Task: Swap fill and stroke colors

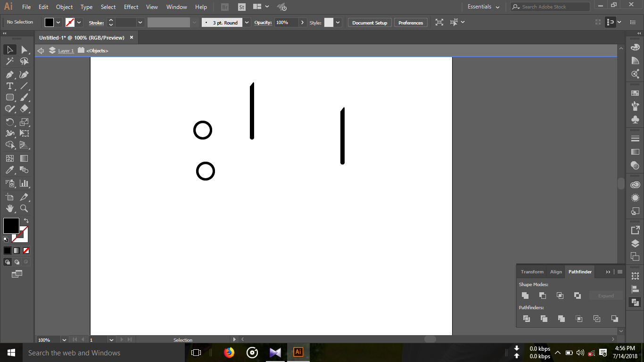Action: point(27,220)
